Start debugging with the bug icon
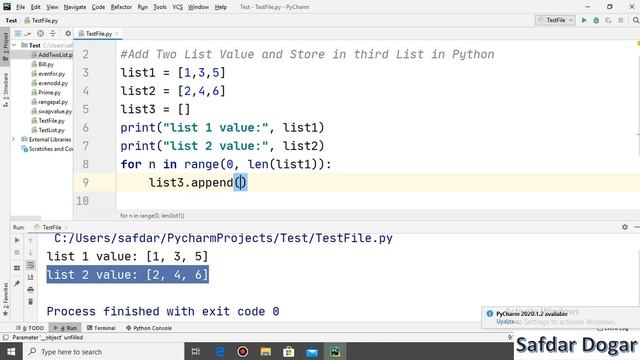 (x=596, y=20)
